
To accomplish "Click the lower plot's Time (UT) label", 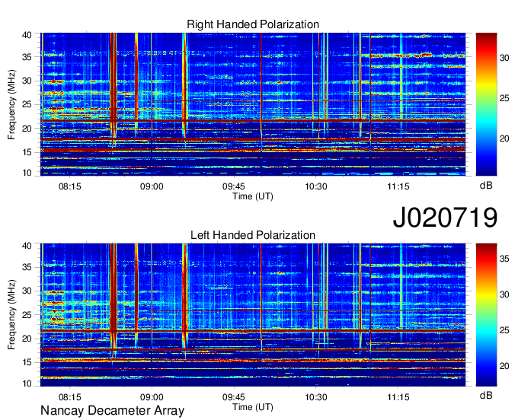I will pos(253,407).
